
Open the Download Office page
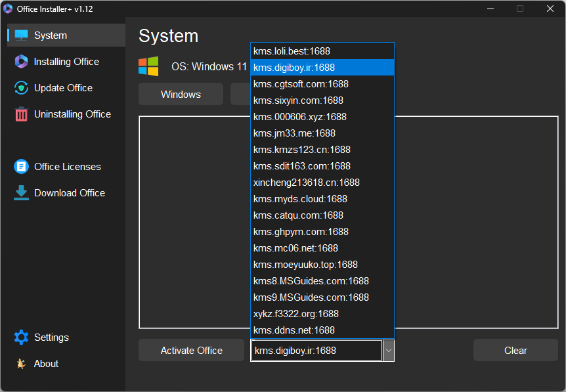[66, 193]
